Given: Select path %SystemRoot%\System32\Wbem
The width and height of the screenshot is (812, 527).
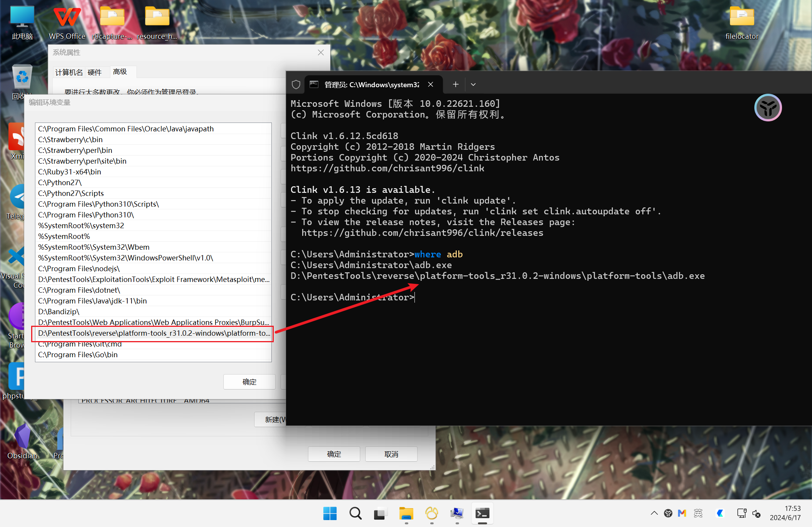Looking at the screenshot, I should click(153, 247).
